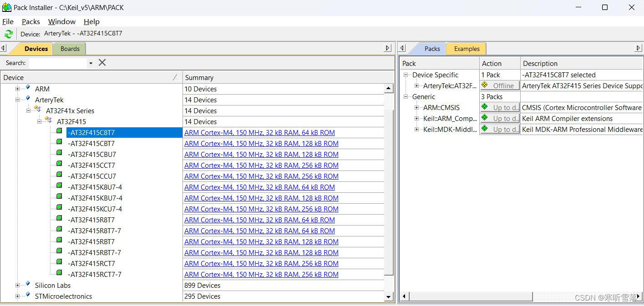Click Pack Installer title bar app icon
The image size is (644, 306).
coord(6,7)
